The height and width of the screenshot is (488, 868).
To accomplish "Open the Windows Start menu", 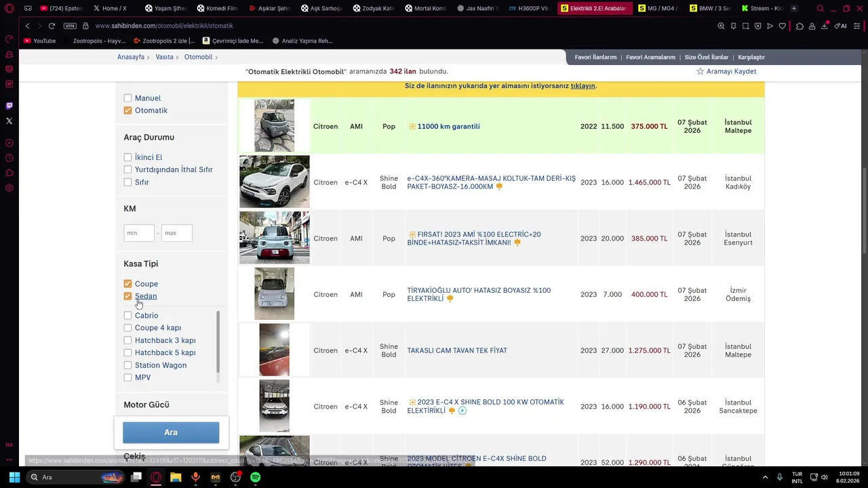I will click(14, 477).
